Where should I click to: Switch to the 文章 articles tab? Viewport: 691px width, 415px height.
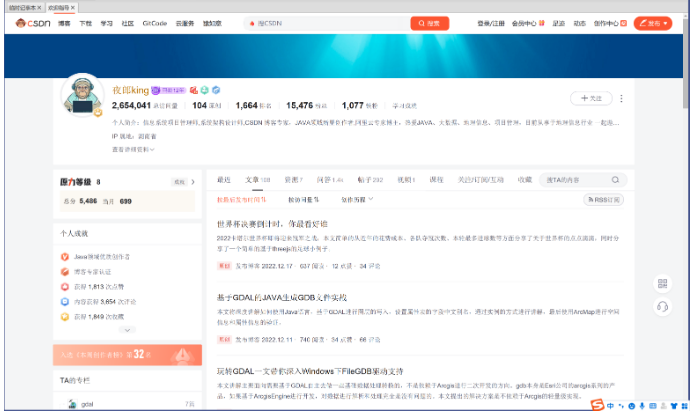(257, 180)
